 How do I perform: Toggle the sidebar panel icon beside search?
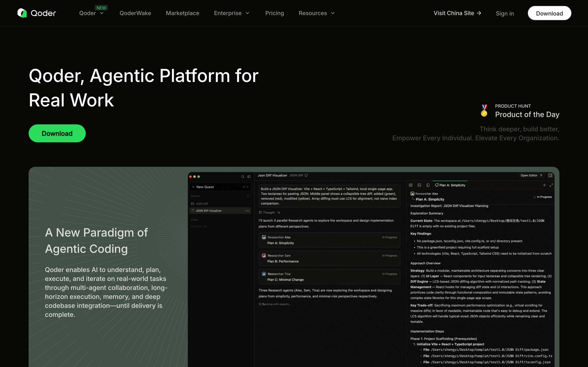[249, 177]
